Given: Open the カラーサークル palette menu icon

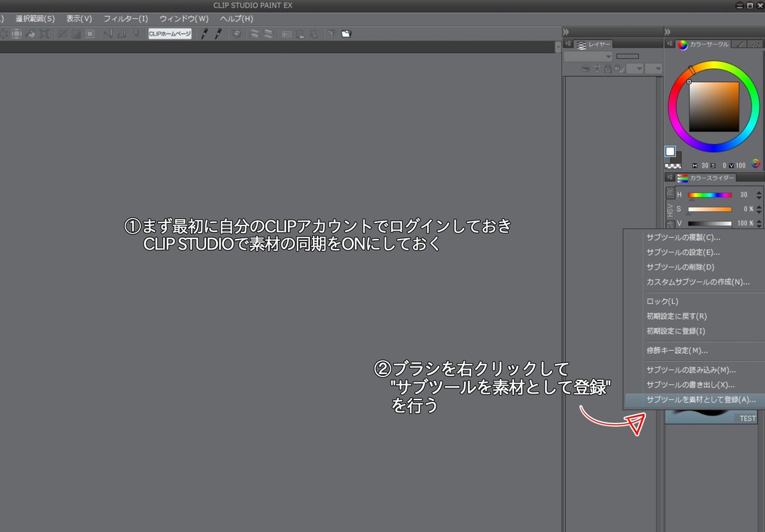Looking at the screenshot, I should (x=670, y=43).
